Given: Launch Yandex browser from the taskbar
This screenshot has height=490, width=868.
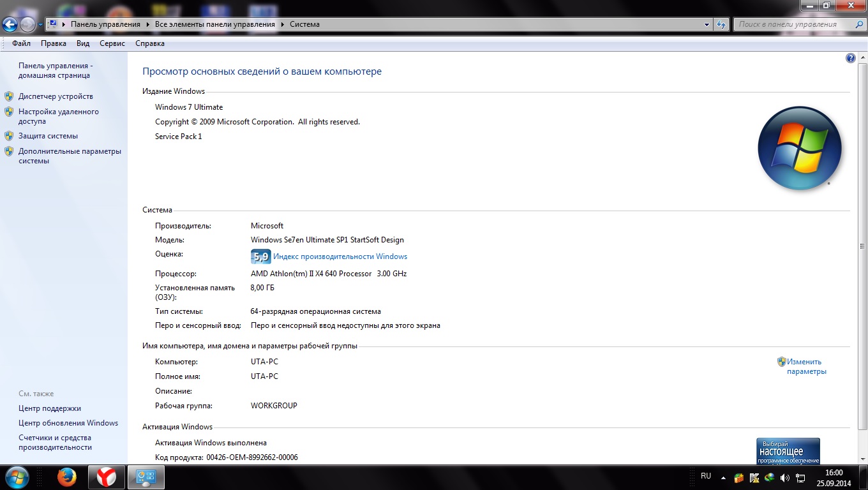Looking at the screenshot, I should tap(106, 477).
